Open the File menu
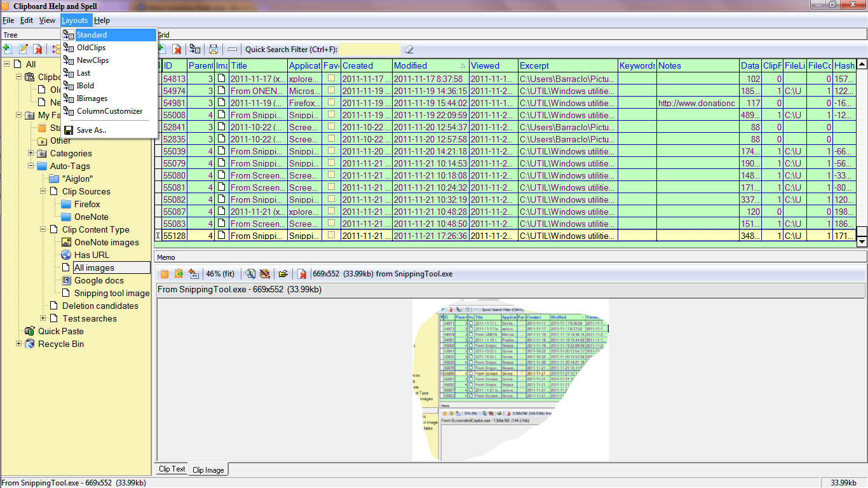The height and width of the screenshot is (488, 868). [x=8, y=20]
